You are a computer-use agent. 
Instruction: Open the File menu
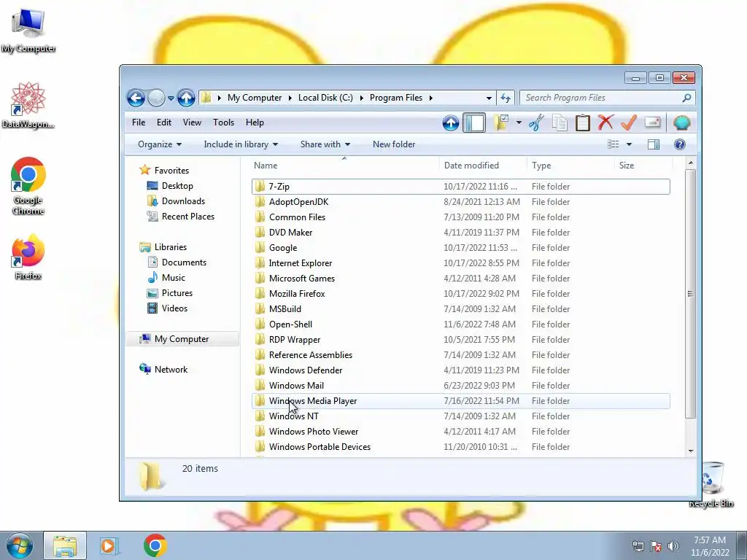click(139, 122)
